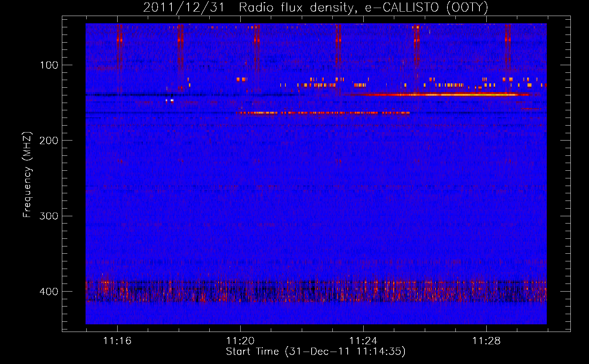
Task: Click the 200 frequency tick label
Action: click(49, 141)
